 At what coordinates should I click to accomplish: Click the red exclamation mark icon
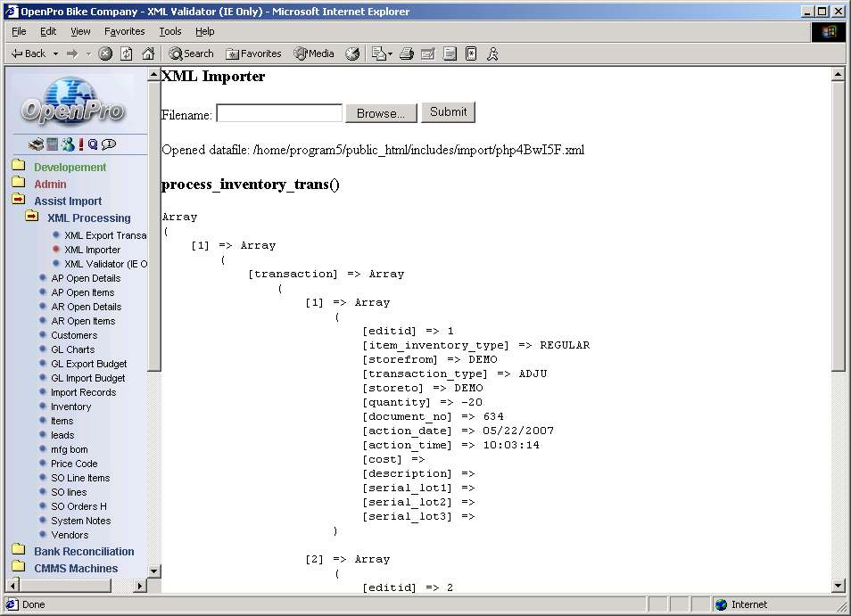(81, 144)
